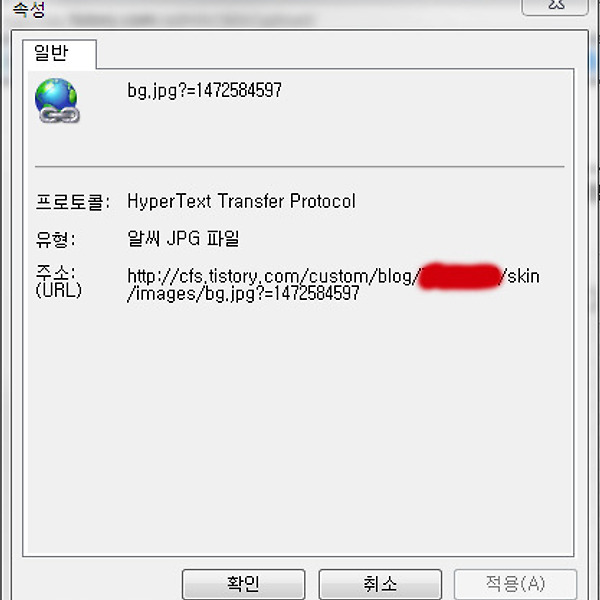
Task: Click the HyperText Transfer Protocol value
Action: [241, 201]
